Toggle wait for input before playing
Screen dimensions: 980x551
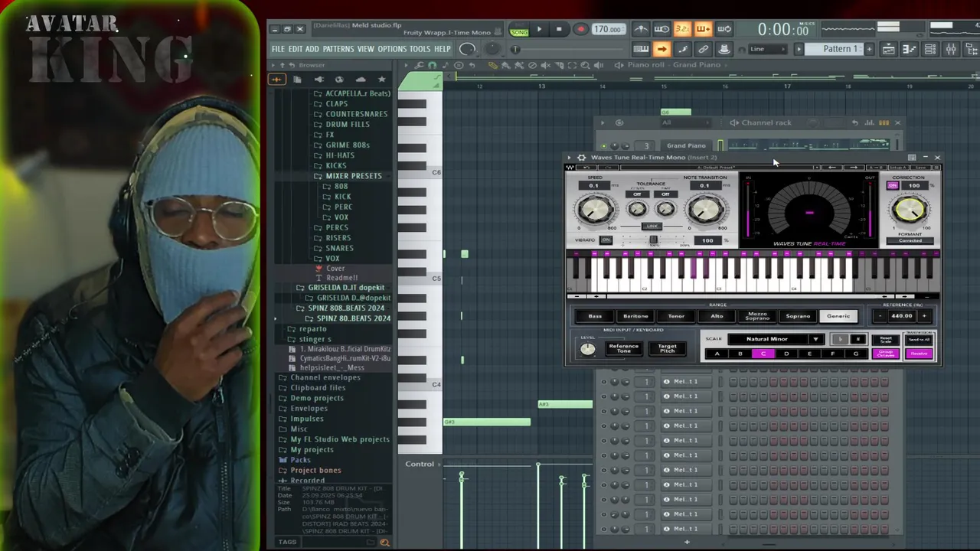click(x=661, y=30)
